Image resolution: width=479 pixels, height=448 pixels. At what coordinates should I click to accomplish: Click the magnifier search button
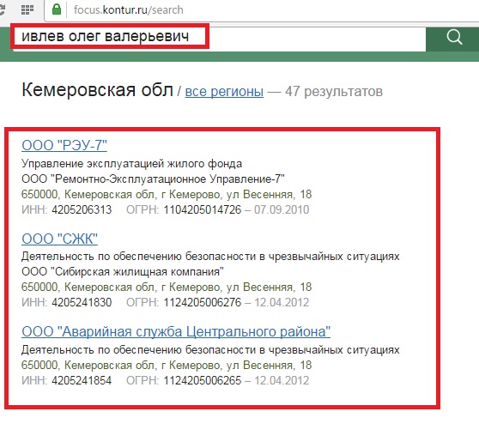tap(453, 39)
